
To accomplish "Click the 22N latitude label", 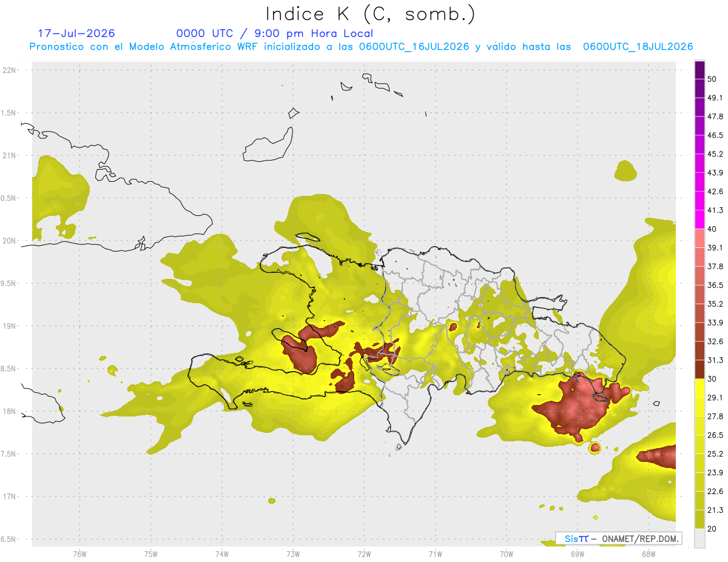I will point(9,70).
